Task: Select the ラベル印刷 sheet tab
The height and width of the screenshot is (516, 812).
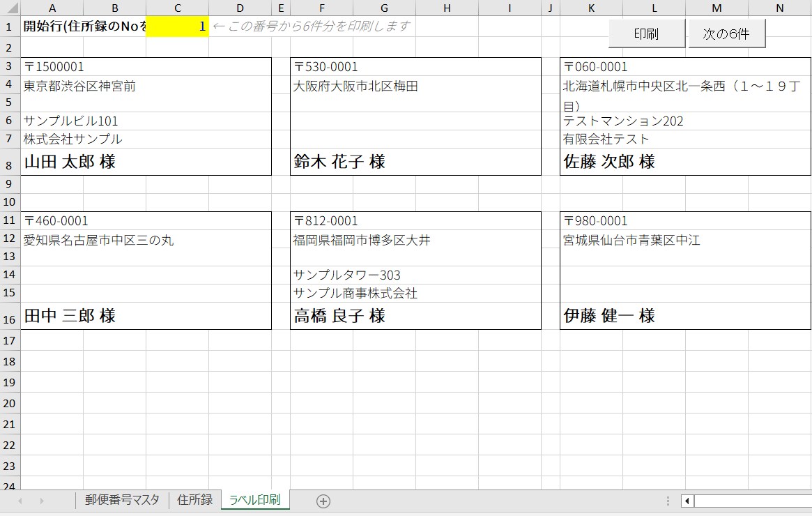Action: tap(255, 500)
